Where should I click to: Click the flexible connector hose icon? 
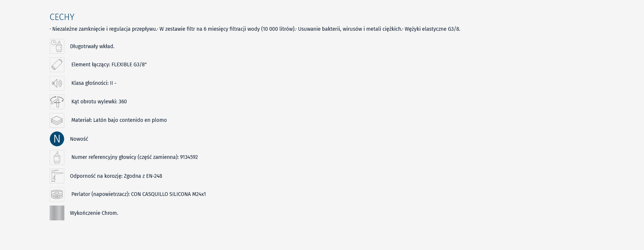(x=57, y=65)
